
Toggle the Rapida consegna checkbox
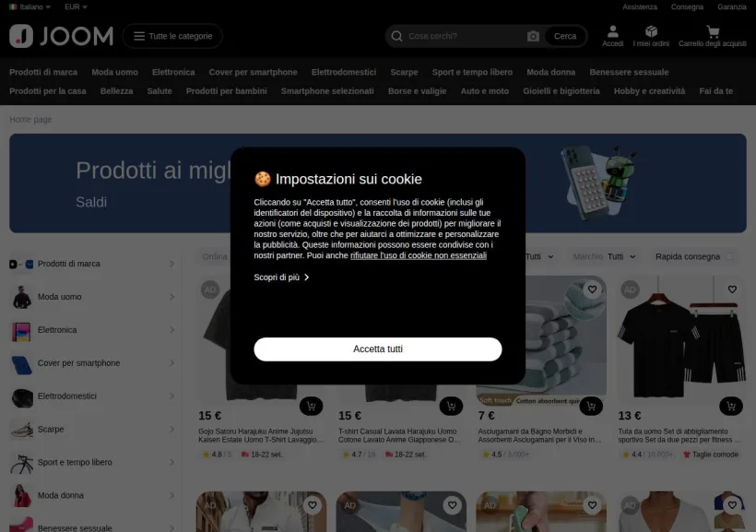(730, 256)
